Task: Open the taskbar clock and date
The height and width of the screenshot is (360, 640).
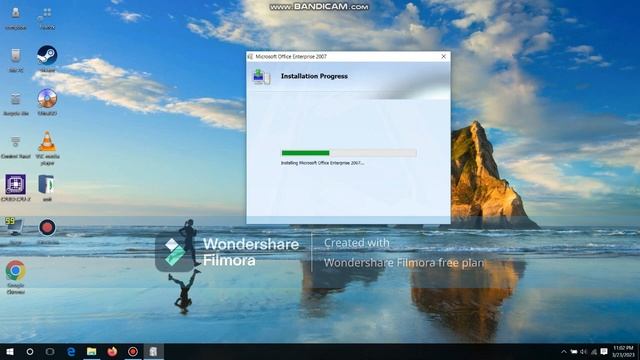Action: click(x=623, y=351)
